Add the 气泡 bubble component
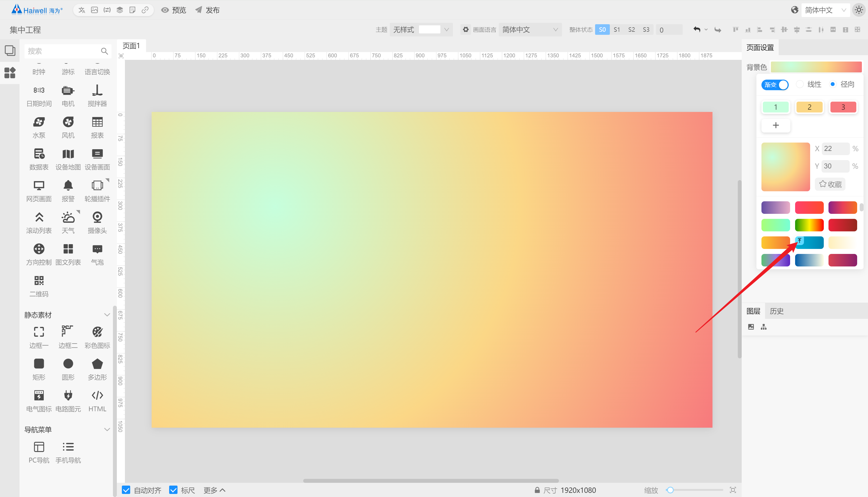Viewport: 868px width, 497px height. pos(97,255)
